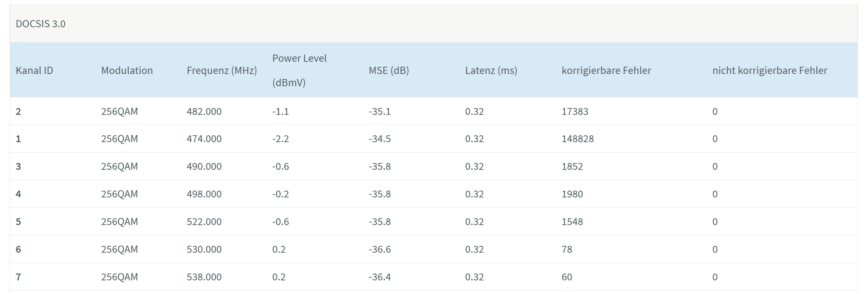This screenshot has width=868, height=294.
Task: Click the Modulation column header
Action: pyautogui.click(x=127, y=70)
